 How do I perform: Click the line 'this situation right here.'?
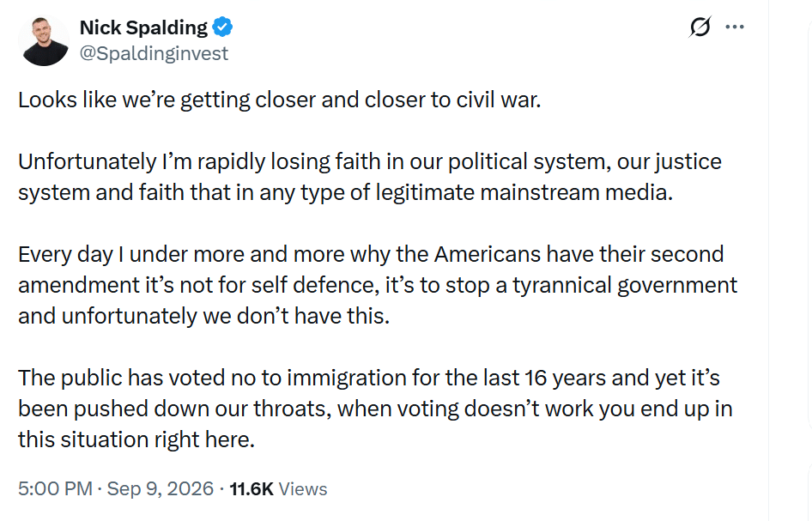136,439
